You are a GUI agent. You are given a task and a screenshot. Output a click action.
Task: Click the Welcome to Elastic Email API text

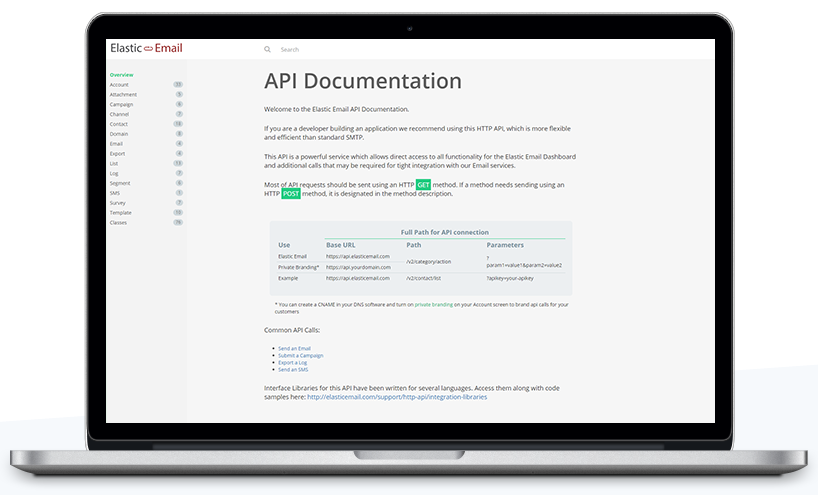tap(336, 110)
